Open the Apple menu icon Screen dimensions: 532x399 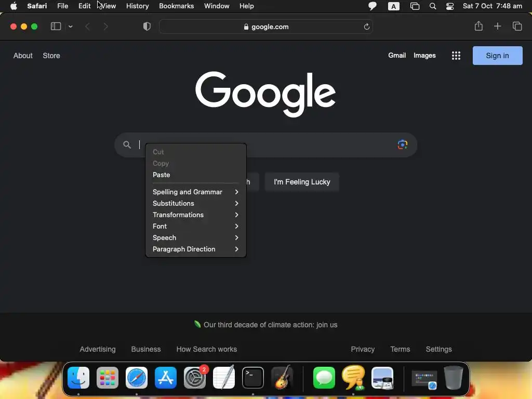click(x=14, y=6)
